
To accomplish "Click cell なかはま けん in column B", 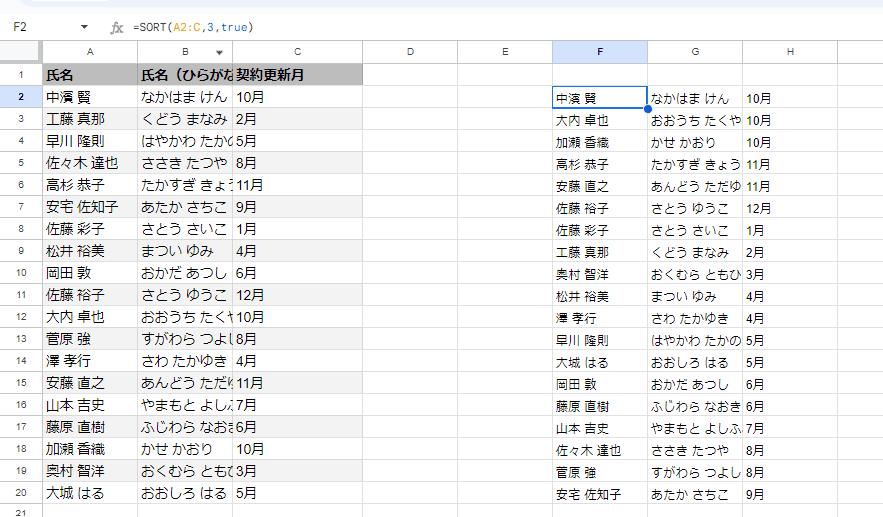I will [185, 97].
